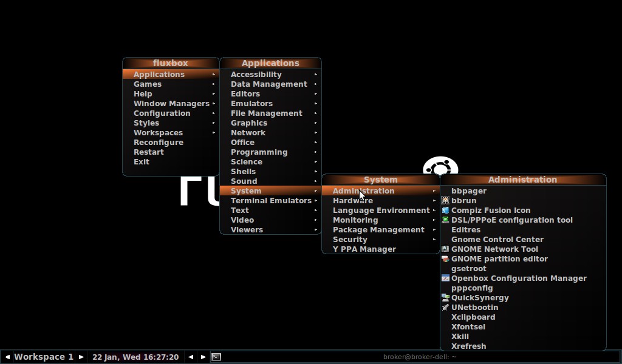Viewport: 622px width, 364px height.
Task: Select Administration in System menu
Action: tap(381, 191)
